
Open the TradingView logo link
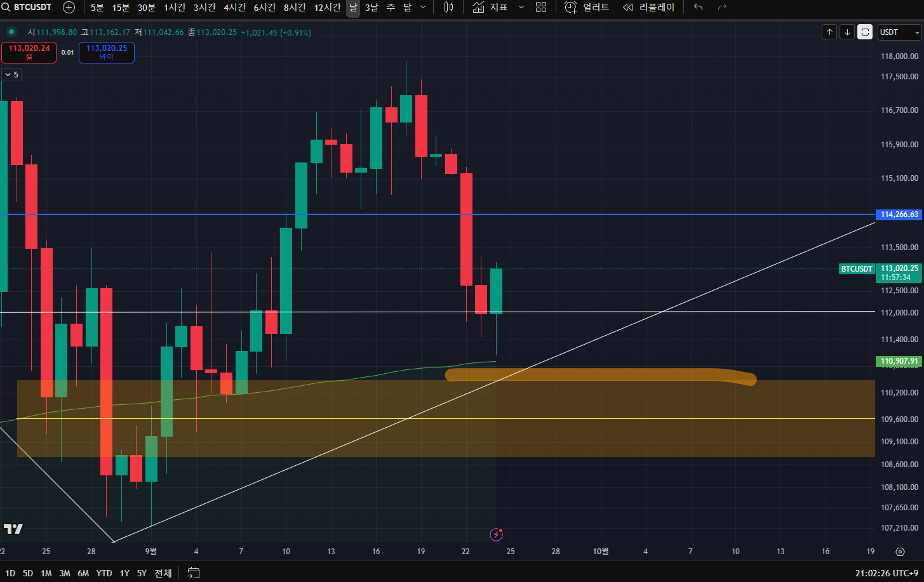pyautogui.click(x=13, y=529)
